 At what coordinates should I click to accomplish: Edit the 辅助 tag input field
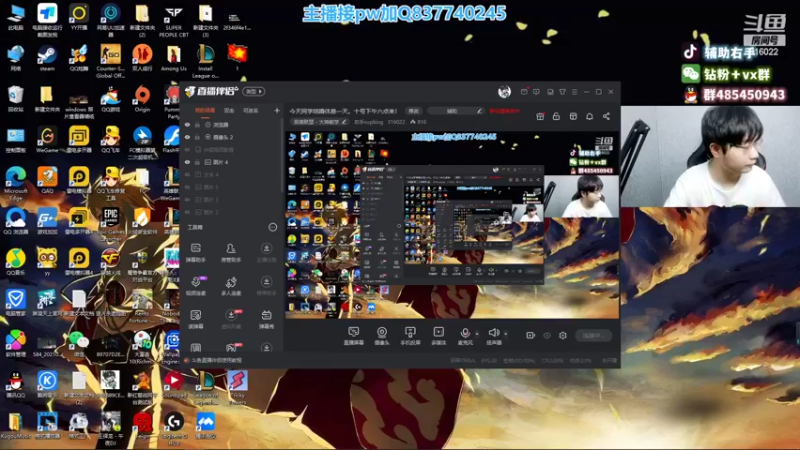point(455,111)
